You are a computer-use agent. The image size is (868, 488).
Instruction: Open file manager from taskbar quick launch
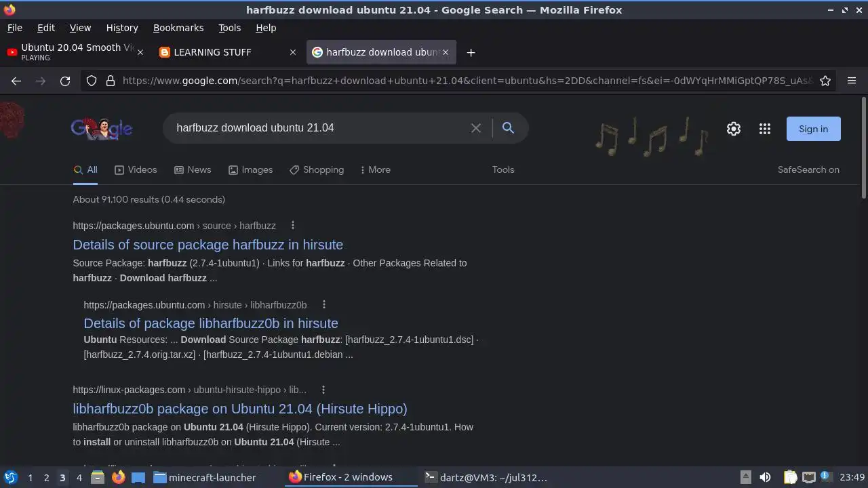pyautogui.click(x=97, y=478)
